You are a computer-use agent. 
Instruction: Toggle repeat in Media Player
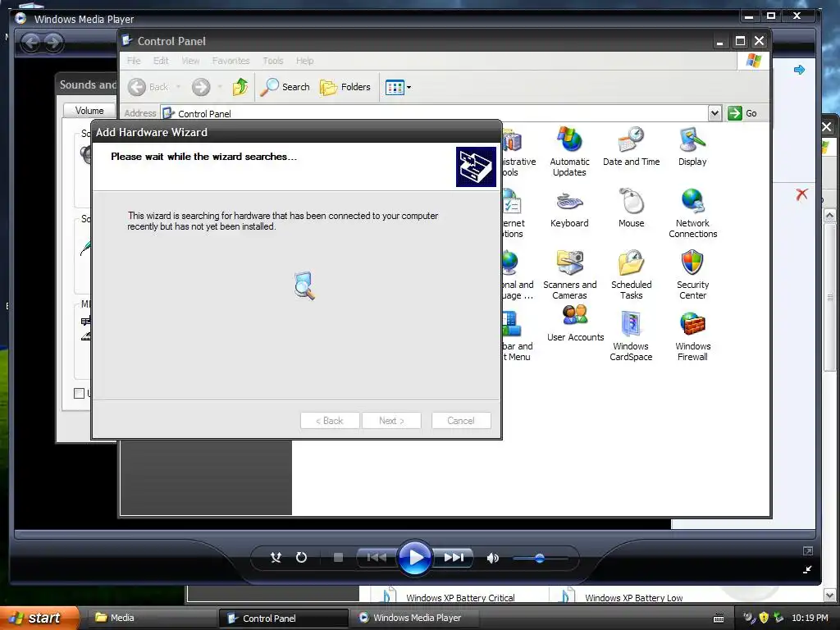301,558
